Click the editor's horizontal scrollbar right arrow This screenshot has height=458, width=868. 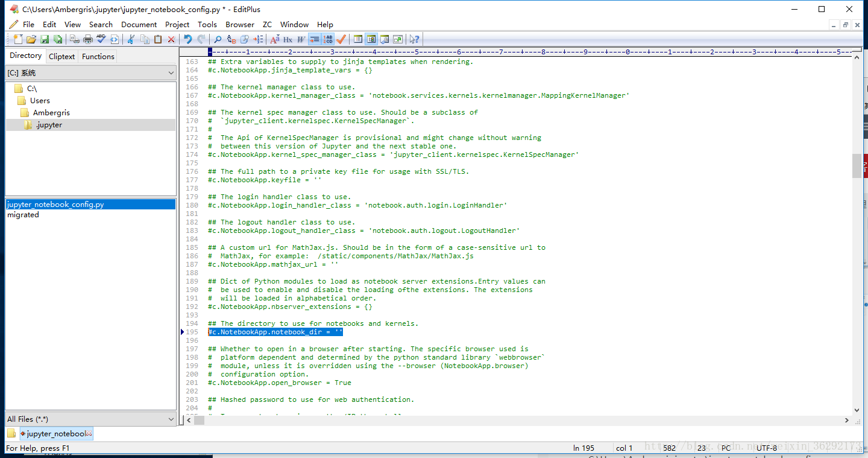(x=846, y=420)
